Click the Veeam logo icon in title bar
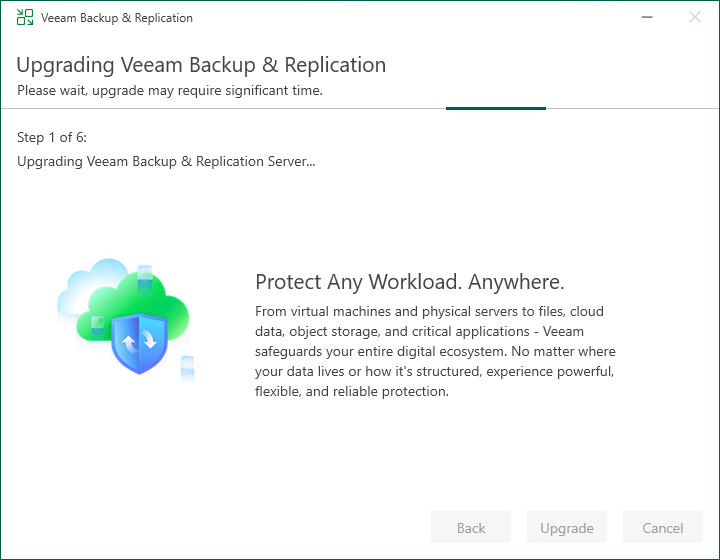 pyautogui.click(x=25, y=17)
